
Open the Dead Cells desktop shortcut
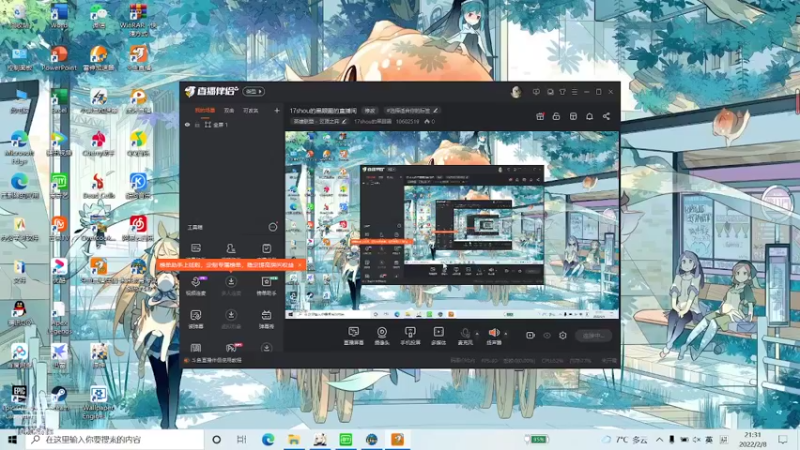98,186
